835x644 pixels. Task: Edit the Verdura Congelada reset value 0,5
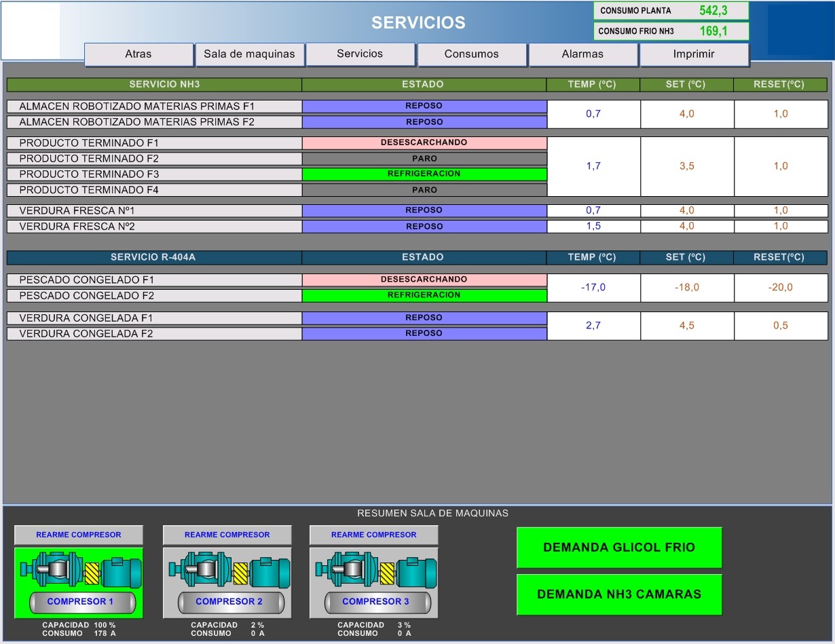[x=781, y=326]
